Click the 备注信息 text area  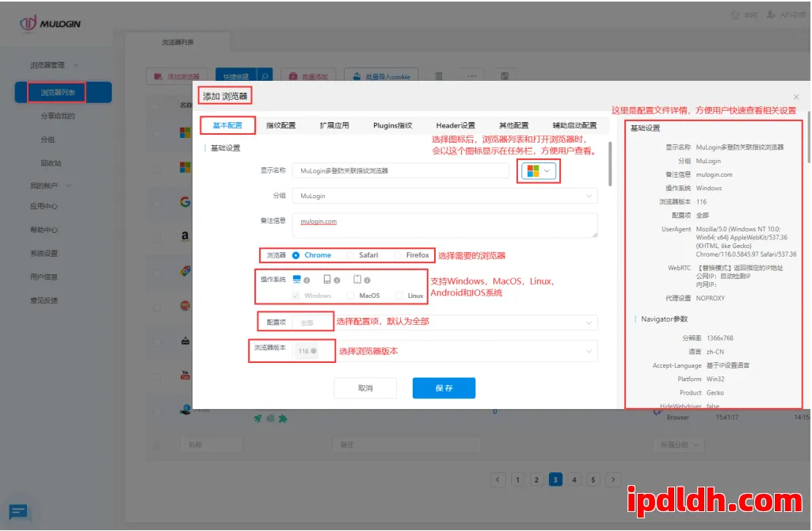[x=445, y=225]
